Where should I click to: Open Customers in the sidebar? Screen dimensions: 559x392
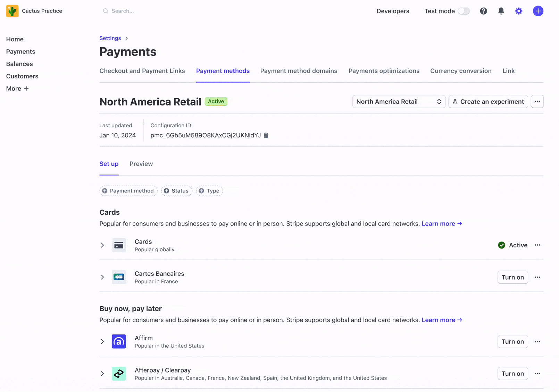click(22, 76)
